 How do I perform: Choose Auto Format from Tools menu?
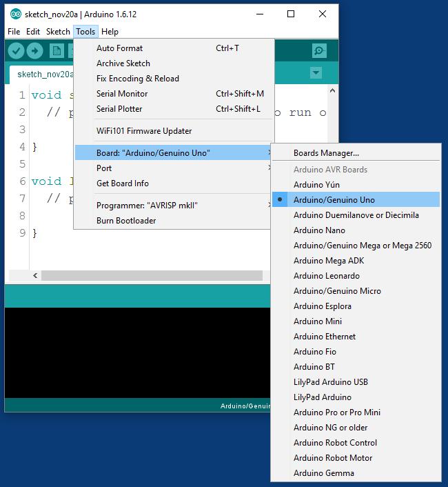click(x=174, y=48)
